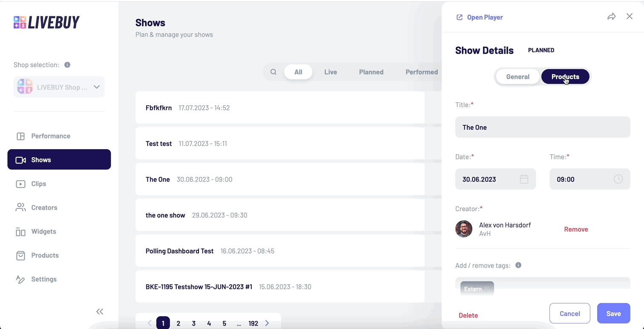Save the show details
The height and width of the screenshot is (329, 644).
point(613,313)
